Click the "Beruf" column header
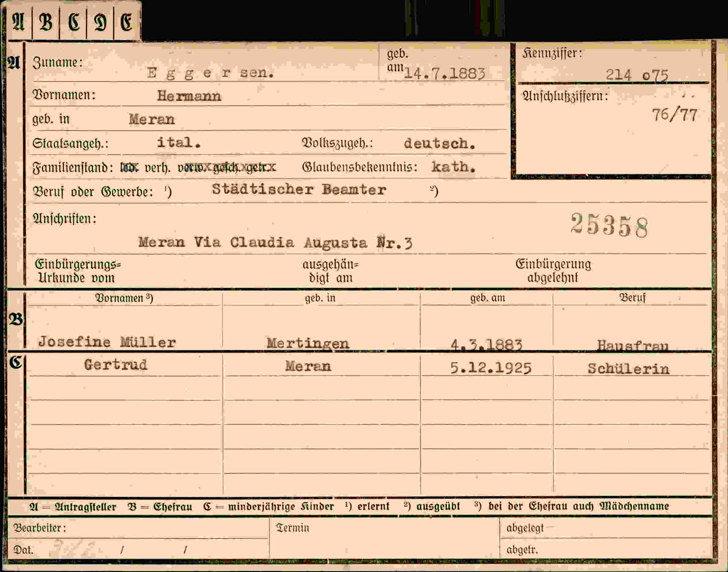This screenshot has width=728, height=572. click(632, 298)
